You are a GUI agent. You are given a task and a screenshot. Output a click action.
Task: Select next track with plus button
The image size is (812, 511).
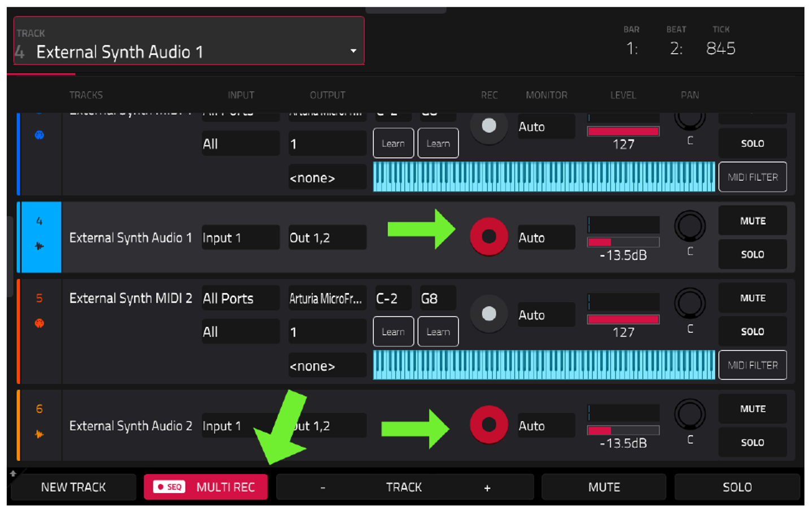487,487
